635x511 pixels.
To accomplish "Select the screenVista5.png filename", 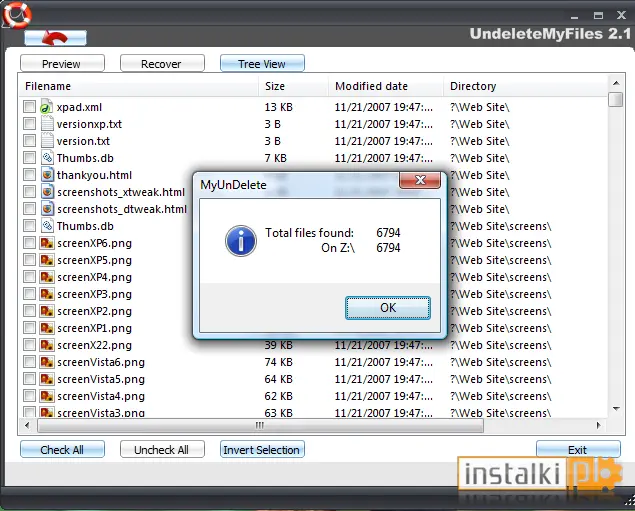I will pyautogui.click(x=101, y=379).
